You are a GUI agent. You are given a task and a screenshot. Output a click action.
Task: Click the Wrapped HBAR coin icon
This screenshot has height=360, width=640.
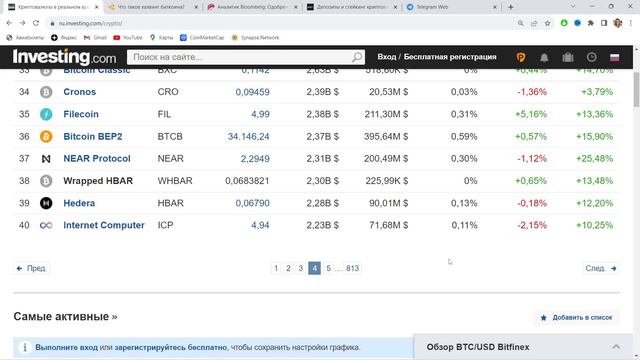(x=46, y=181)
